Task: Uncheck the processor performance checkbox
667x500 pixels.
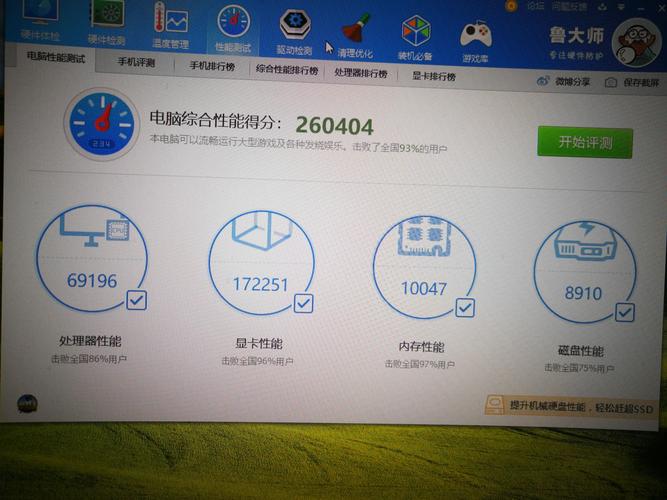Action: click(137, 300)
